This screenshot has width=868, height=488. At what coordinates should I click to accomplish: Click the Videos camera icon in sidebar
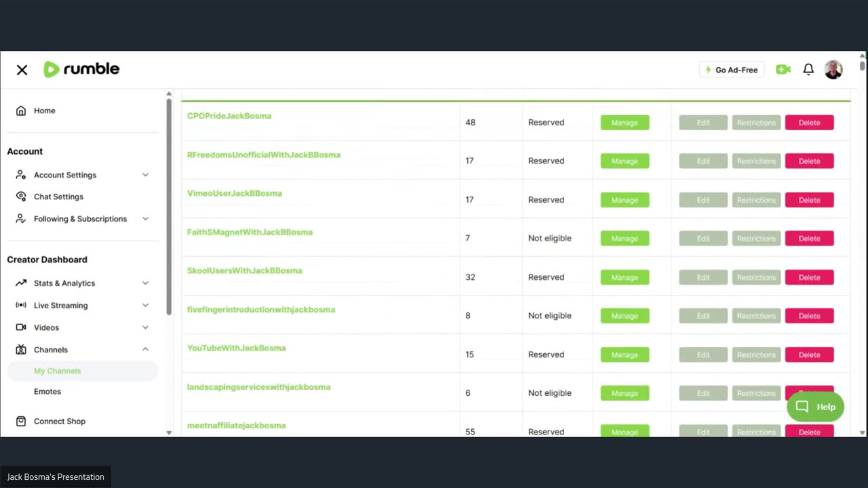pos(21,327)
